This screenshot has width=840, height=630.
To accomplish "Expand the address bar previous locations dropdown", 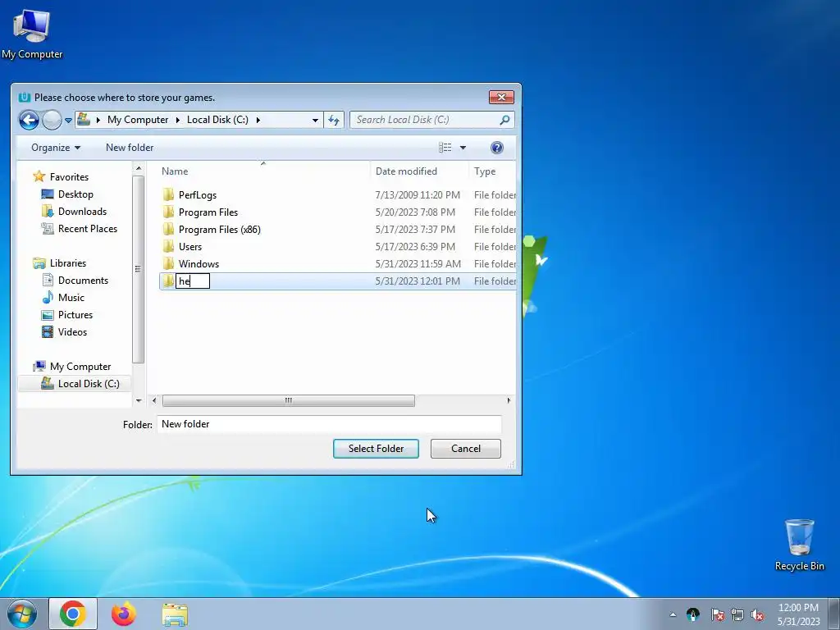I will pyautogui.click(x=315, y=120).
